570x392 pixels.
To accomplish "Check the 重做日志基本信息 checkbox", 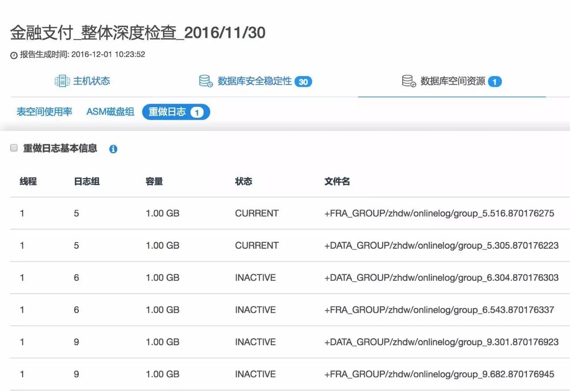I will click(x=14, y=147).
